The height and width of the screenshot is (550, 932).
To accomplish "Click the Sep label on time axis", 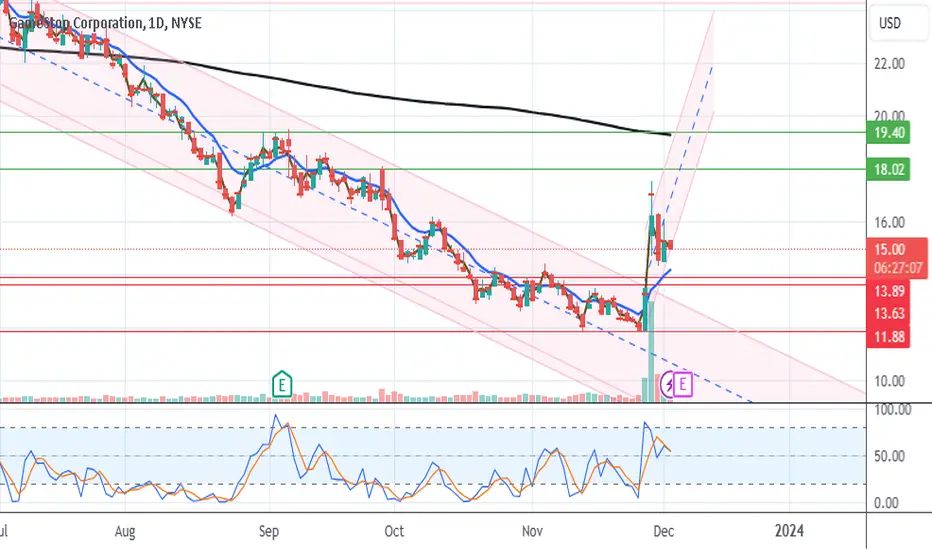I will (x=269, y=530).
